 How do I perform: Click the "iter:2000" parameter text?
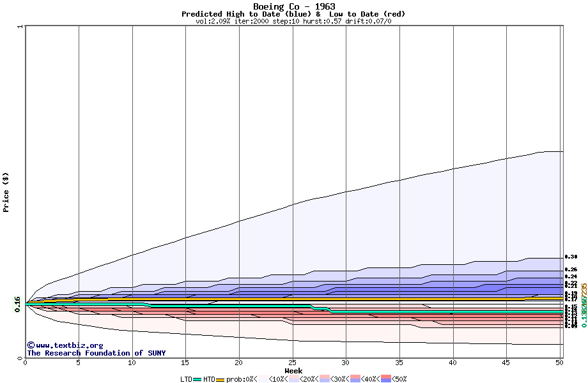[252, 21]
